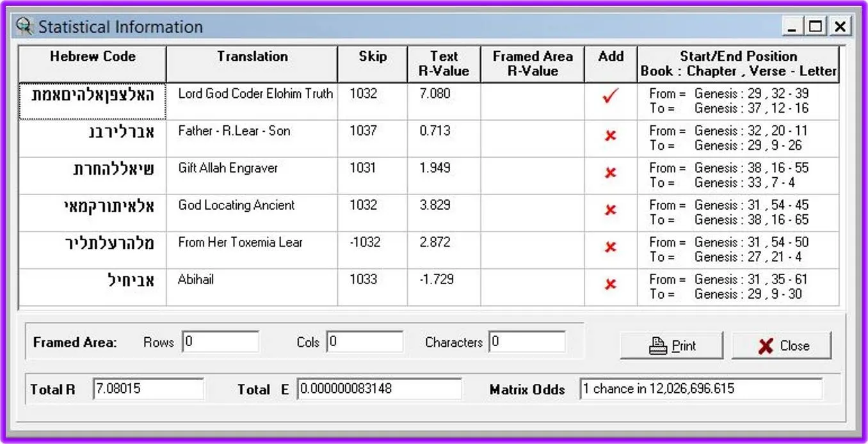
Task: Click the Hebrew Code column header
Action: [93, 64]
